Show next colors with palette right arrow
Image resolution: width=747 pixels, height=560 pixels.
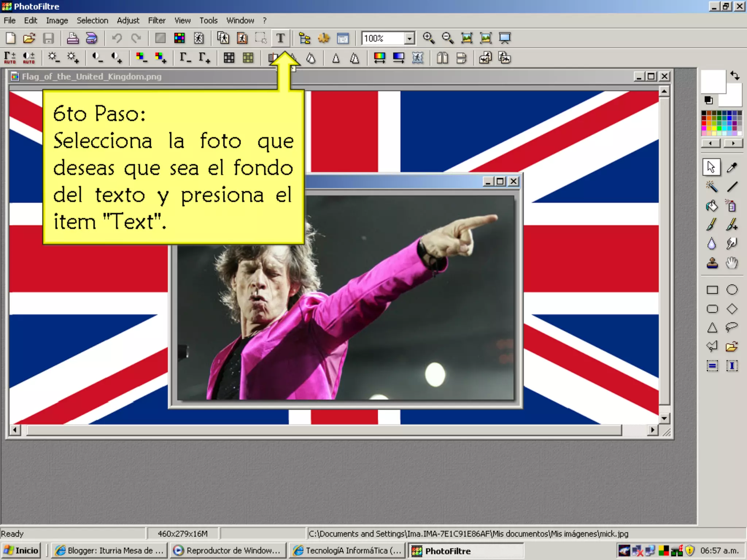tap(733, 143)
